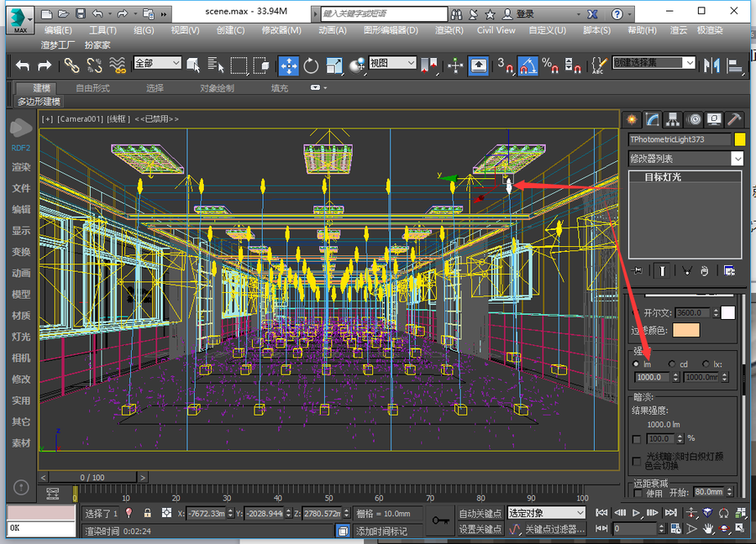Viewport: 756px width, 544px height.
Task: Enable the dimming percentage checkbox
Action: click(637, 439)
